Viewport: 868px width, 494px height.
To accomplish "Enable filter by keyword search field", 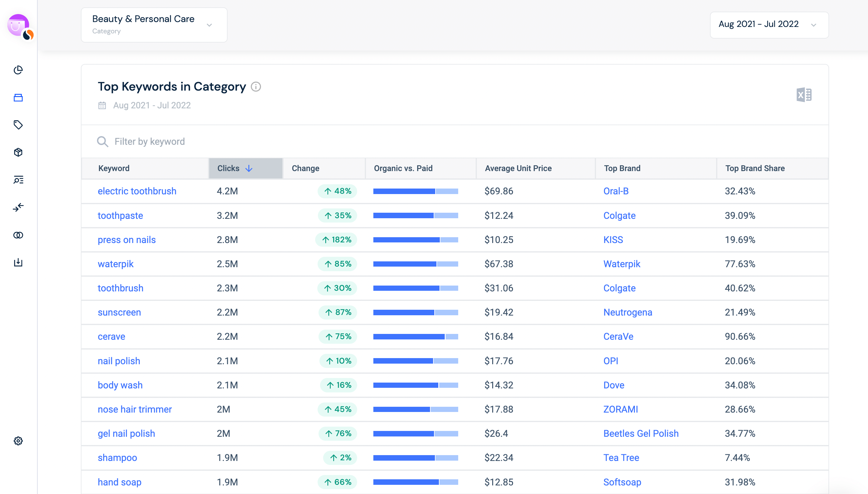I will point(149,141).
